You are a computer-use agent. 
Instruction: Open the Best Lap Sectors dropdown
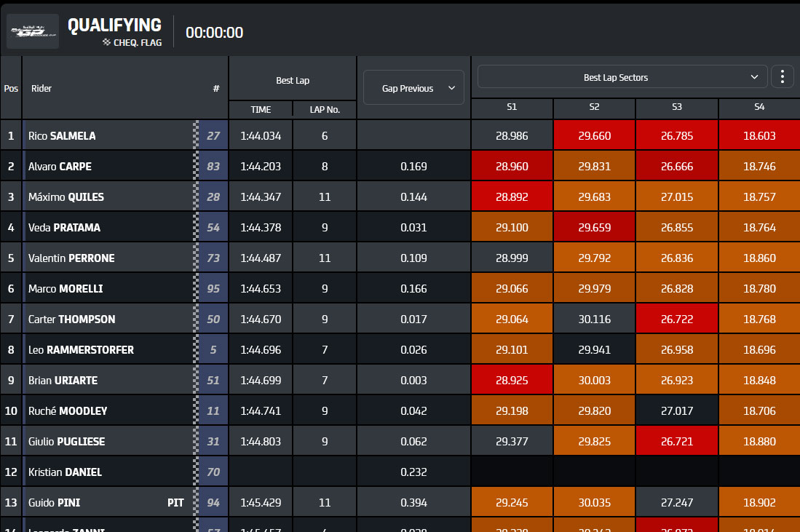[x=622, y=77]
